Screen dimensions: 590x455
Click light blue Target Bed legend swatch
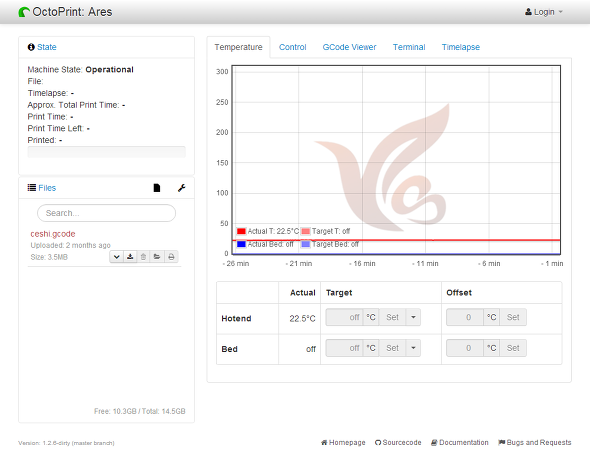(x=306, y=244)
